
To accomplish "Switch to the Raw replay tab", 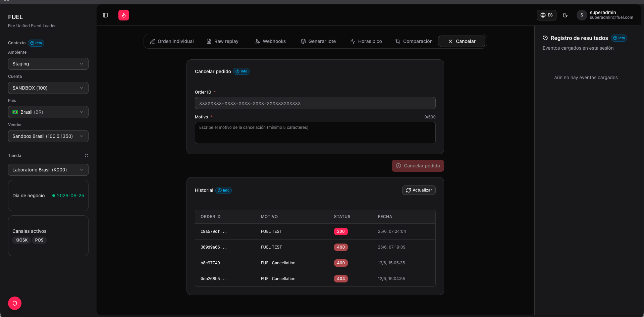I will [x=222, y=41].
